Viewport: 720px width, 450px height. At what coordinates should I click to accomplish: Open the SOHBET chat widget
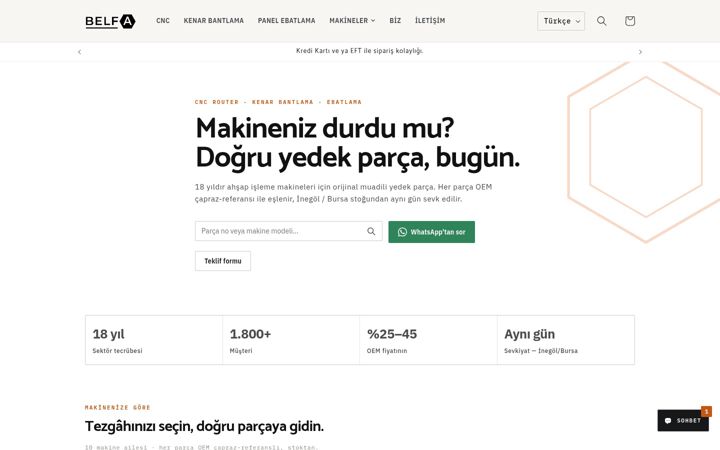point(683,421)
